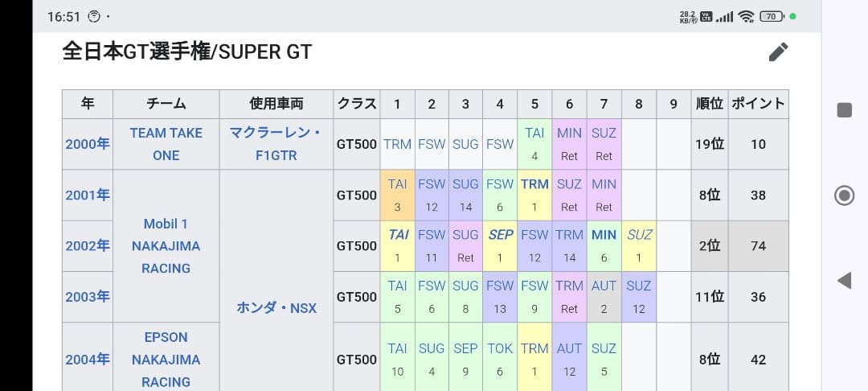Image resolution: width=868 pixels, height=391 pixels.
Task: Tap the pencil edit section icon
Action: pos(778,52)
